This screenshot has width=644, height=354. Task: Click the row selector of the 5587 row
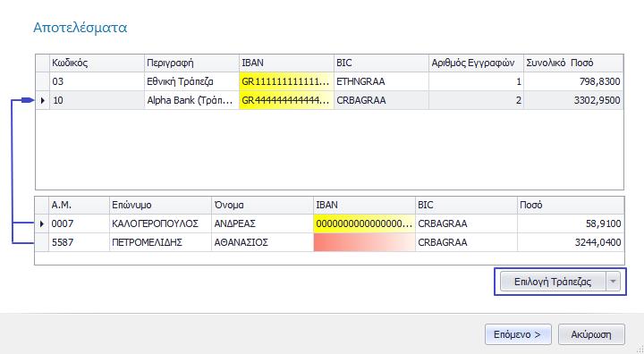[x=41, y=242]
